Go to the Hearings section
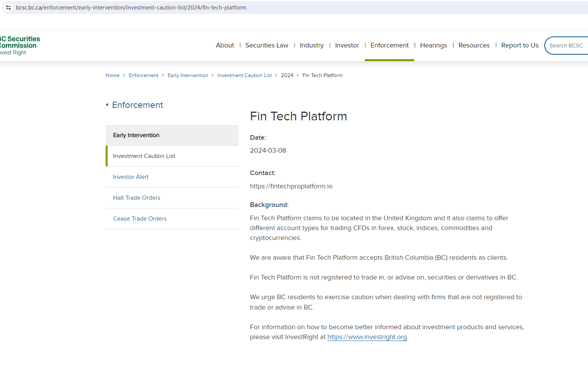 433,46
